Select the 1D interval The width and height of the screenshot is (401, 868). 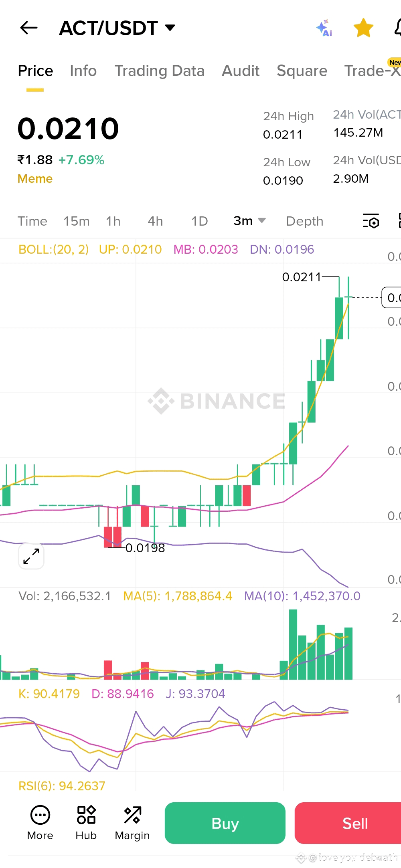pyautogui.click(x=199, y=221)
